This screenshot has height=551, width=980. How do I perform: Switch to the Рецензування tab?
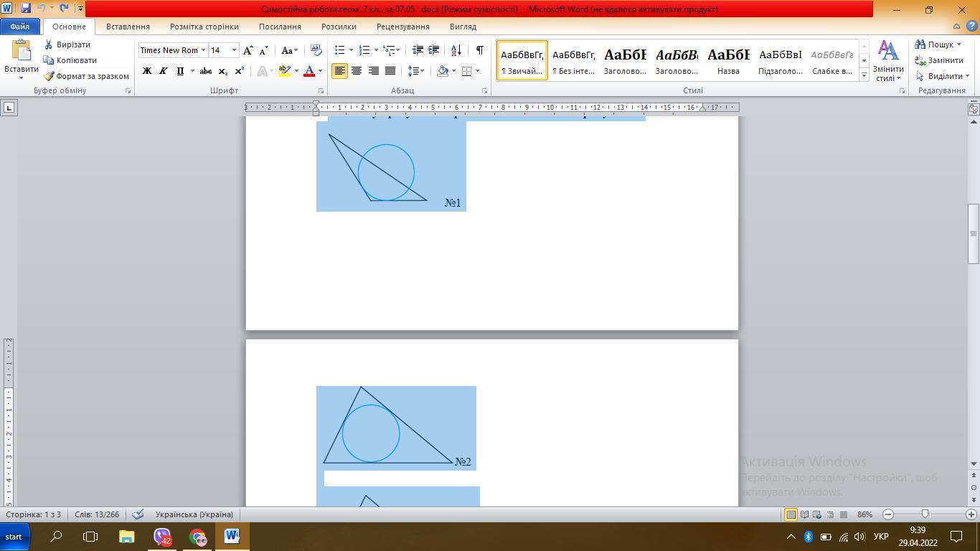tap(402, 27)
